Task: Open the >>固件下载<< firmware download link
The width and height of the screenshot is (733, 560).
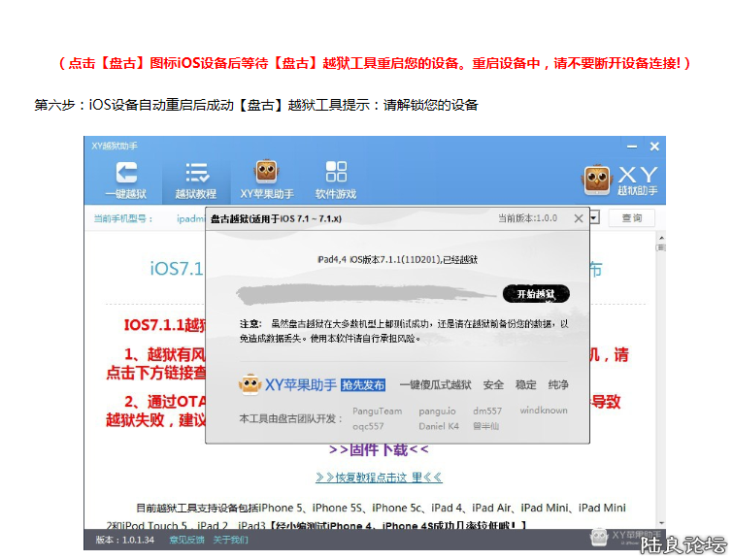Action: [378, 449]
